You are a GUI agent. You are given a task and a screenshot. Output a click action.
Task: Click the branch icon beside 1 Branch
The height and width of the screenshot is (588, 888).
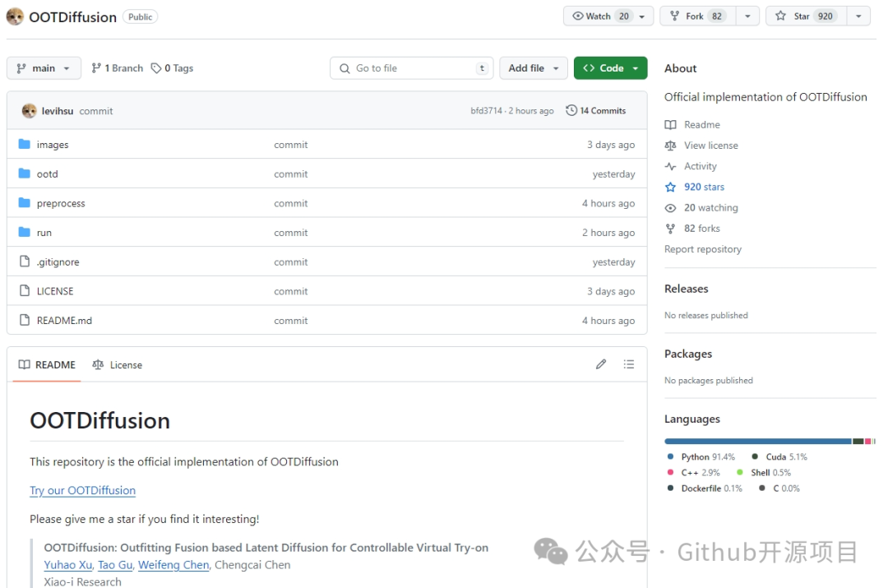(x=96, y=68)
